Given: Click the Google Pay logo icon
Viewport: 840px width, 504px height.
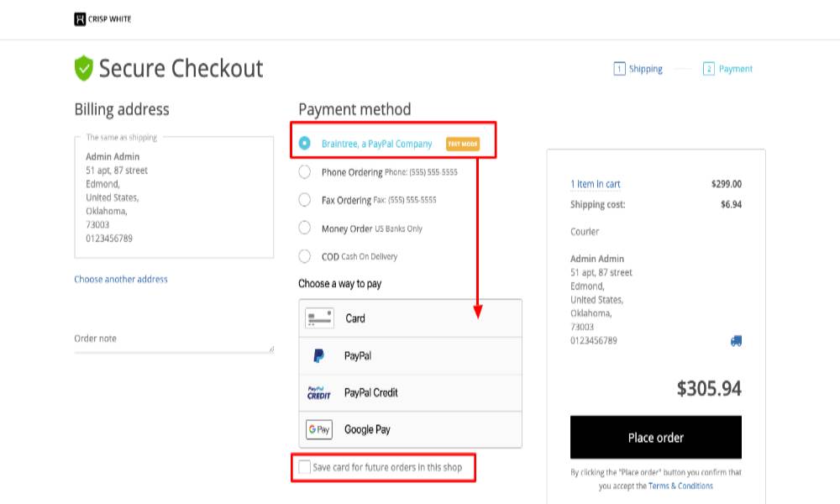Looking at the screenshot, I should (319, 429).
